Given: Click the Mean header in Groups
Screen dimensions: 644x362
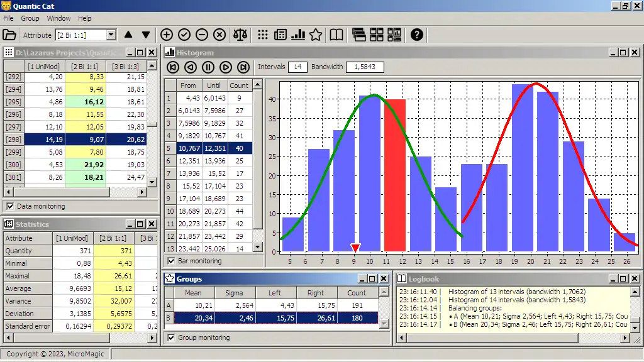Looking at the screenshot, I should click(193, 293).
